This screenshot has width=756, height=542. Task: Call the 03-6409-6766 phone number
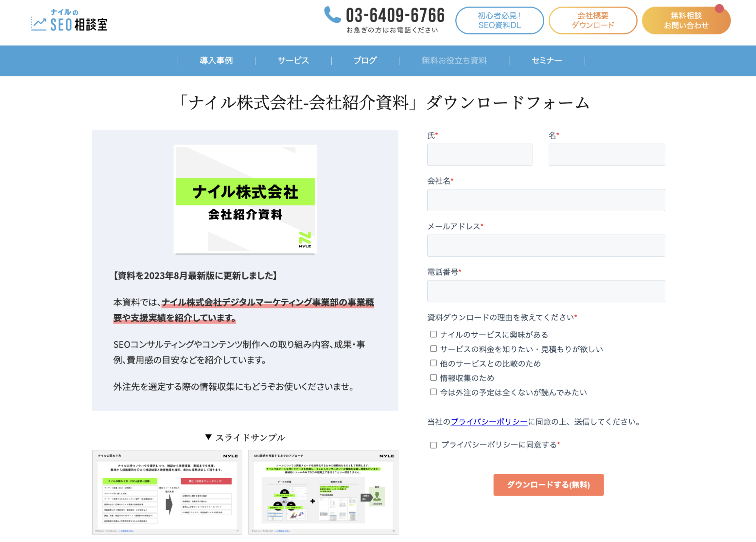(395, 15)
